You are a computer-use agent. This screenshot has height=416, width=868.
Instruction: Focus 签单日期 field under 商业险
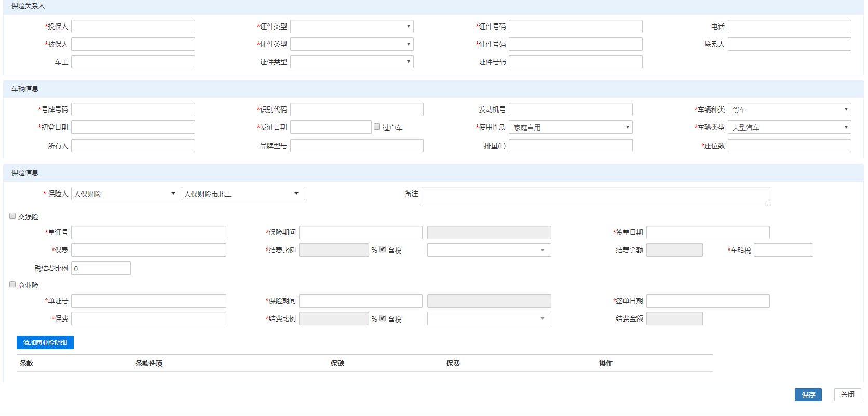[708, 301]
